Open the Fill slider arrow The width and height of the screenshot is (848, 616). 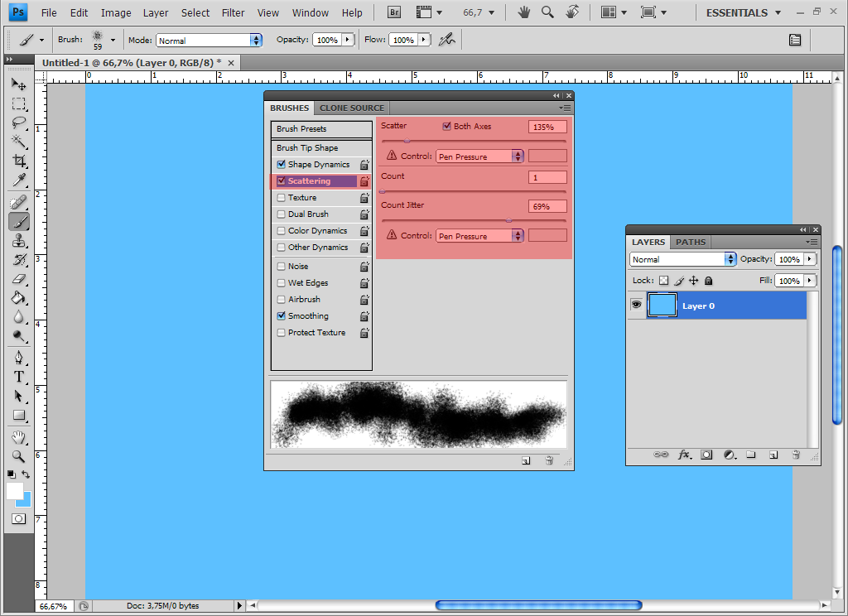(810, 280)
